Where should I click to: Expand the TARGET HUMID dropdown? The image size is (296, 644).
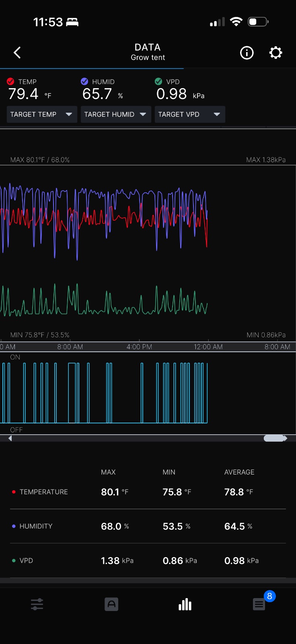[116, 114]
